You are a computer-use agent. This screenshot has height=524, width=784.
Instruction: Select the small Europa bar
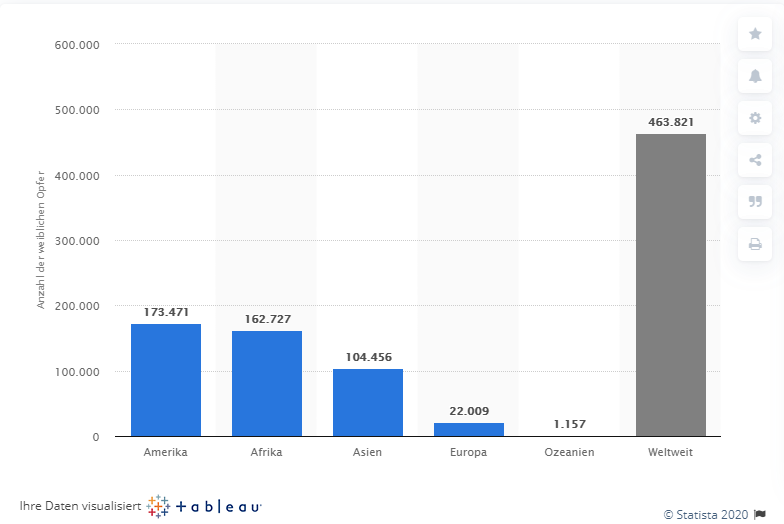click(x=469, y=430)
